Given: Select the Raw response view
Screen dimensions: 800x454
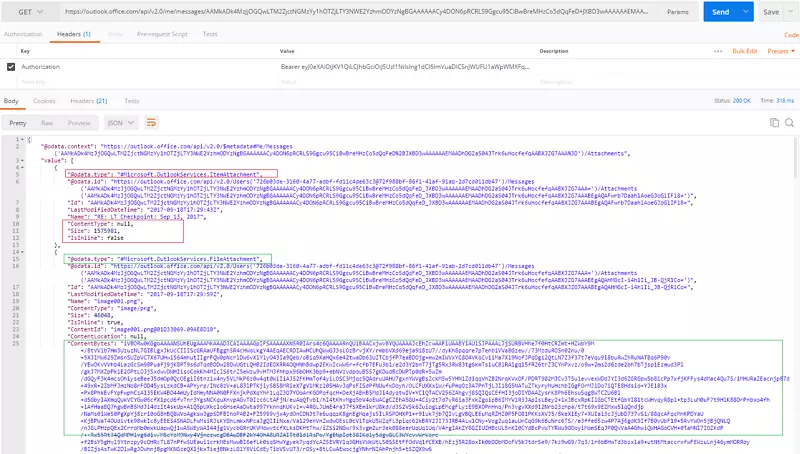Looking at the screenshot, I should pyautogui.click(x=47, y=122).
